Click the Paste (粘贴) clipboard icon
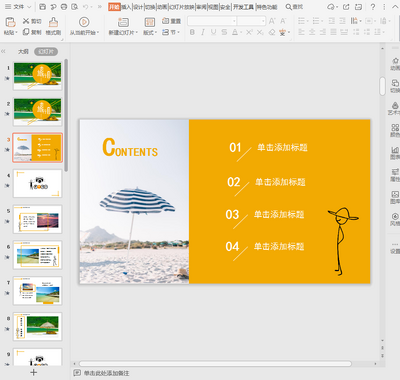This screenshot has height=380, width=400. 10,22
